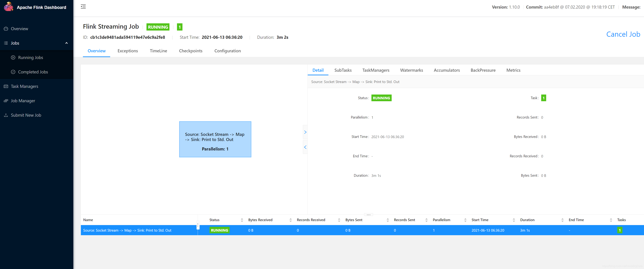Click the Tasks badge in table row

[620, 230]
